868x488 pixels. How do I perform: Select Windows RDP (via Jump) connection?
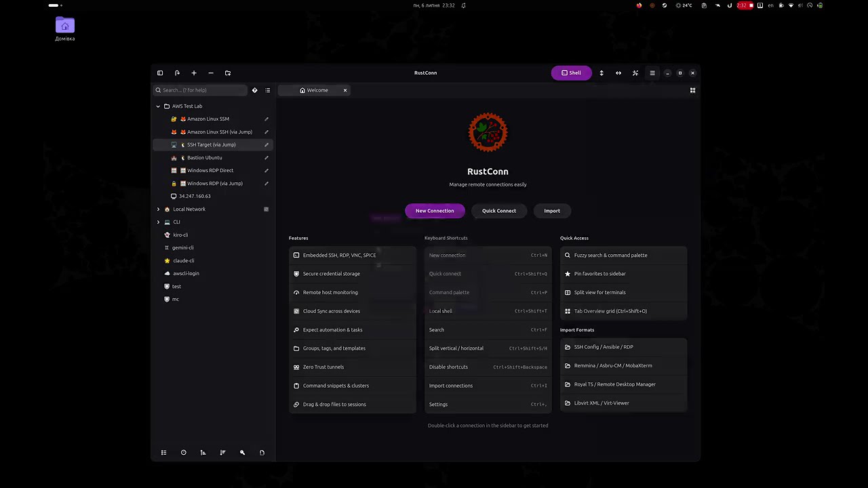(x=213, y=184)
